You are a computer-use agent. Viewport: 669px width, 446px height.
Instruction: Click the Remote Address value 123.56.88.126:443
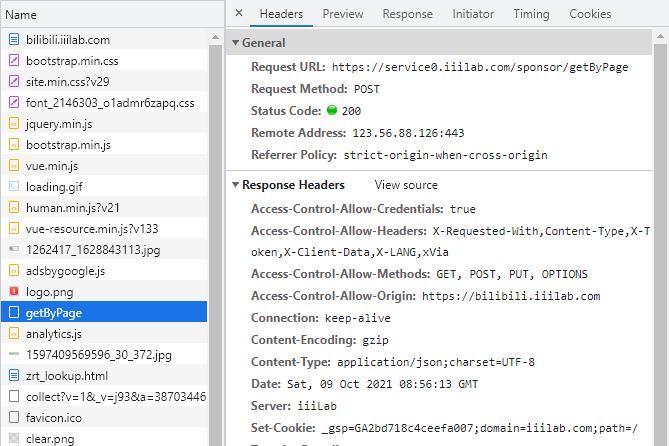408,133
